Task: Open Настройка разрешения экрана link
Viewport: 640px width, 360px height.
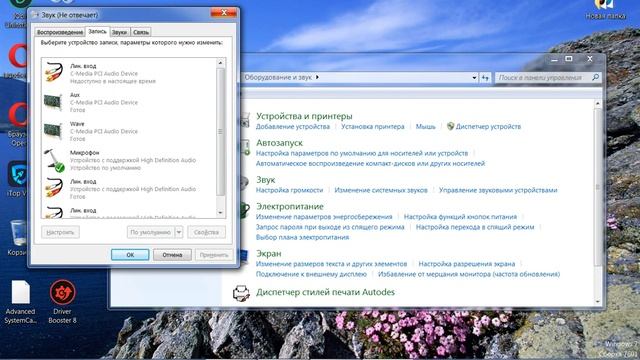Action: (467, 264)
